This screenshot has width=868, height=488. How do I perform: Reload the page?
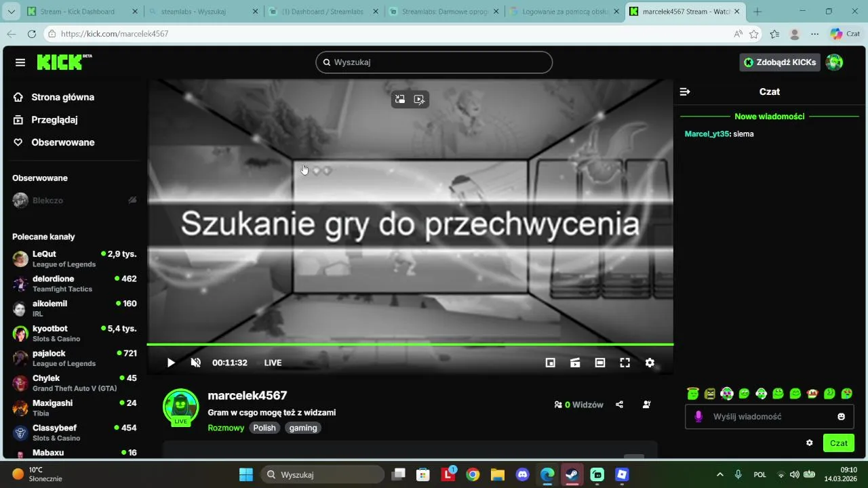click(x=32, y=34)
